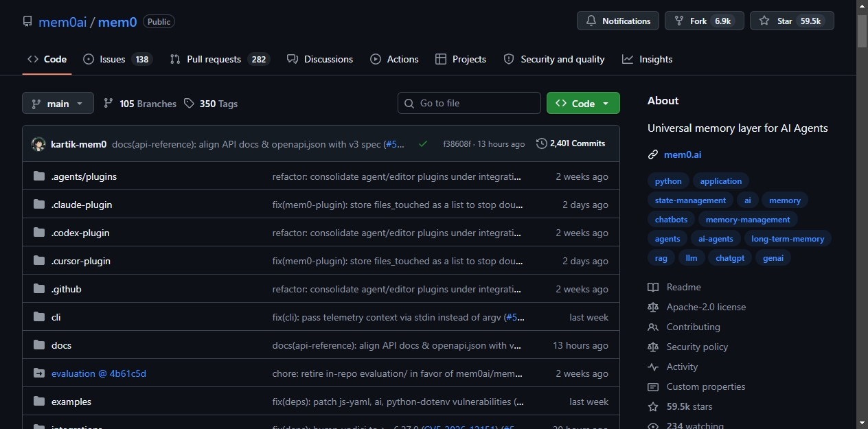This screenshot has height=429, width=868.
Task: Click the folder icon for .cursor-plugin
Action: click(x=39, y=261)
